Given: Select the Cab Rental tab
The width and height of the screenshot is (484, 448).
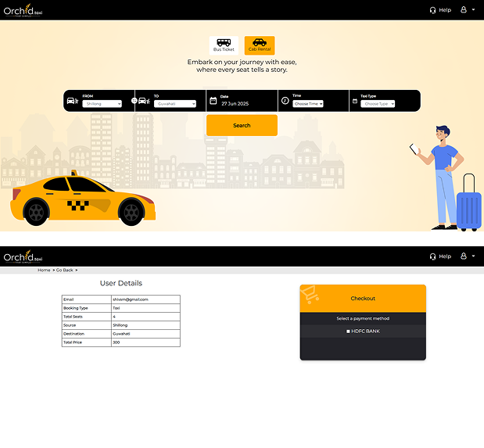Looking at the screenshot, I should 259,45.
